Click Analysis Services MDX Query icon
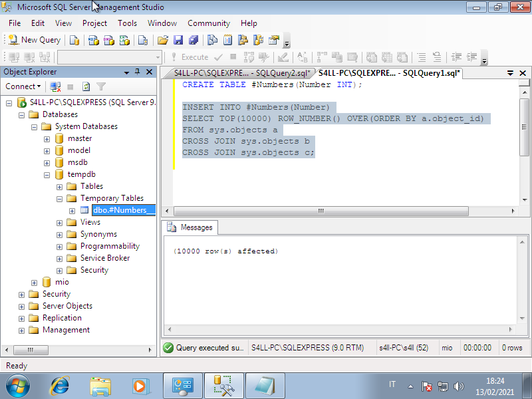The image size is (532, 399). [93, 40]
